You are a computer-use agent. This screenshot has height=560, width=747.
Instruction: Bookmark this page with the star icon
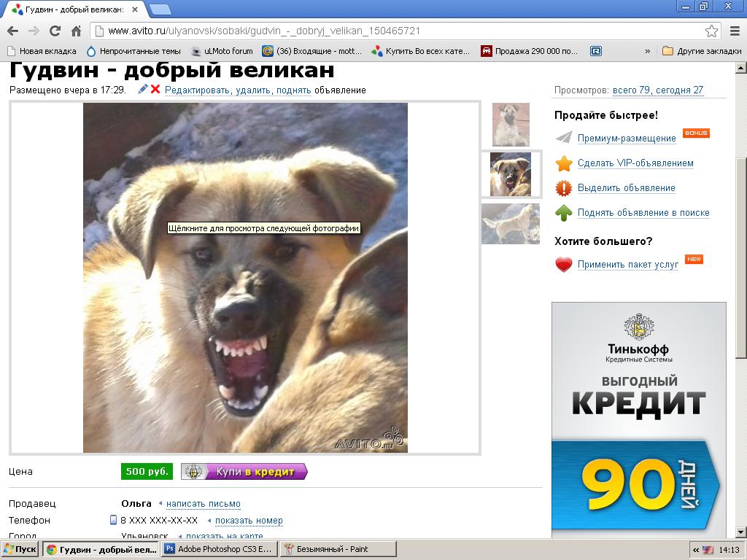(x=711, y=31)
